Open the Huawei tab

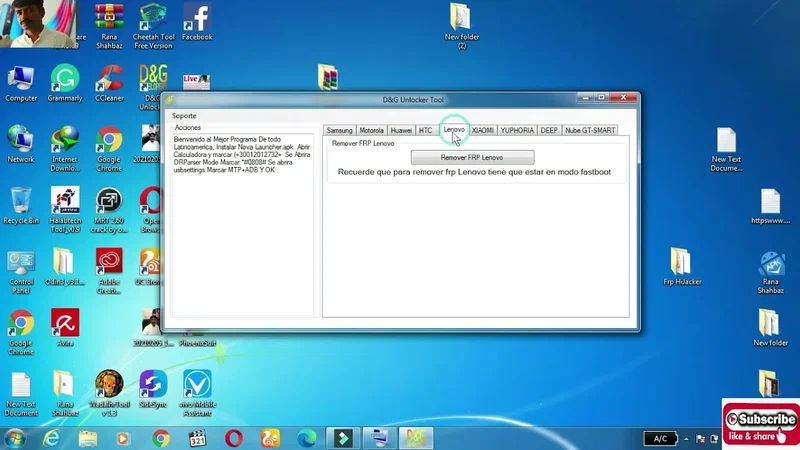point(401,130)
